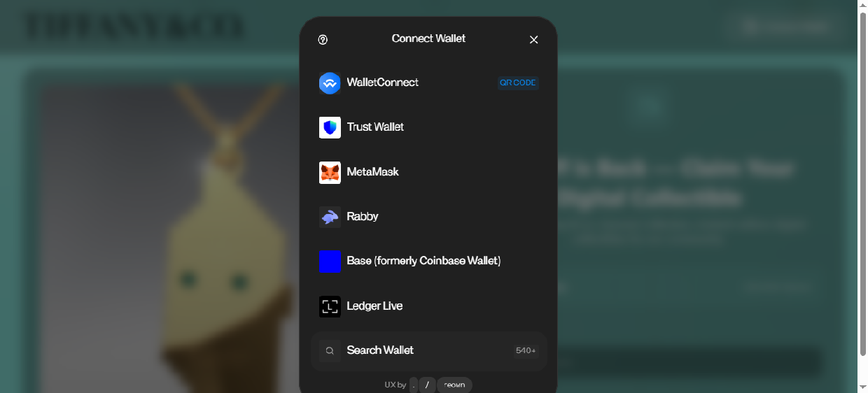This screenshot has width=868, height=393.
Task: Click the page vertical scrollbar thumb
Action: click(862, 184)
